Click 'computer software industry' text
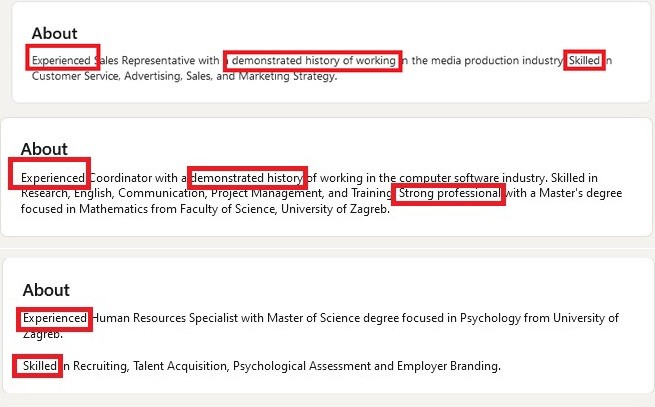 coord(472,178)
